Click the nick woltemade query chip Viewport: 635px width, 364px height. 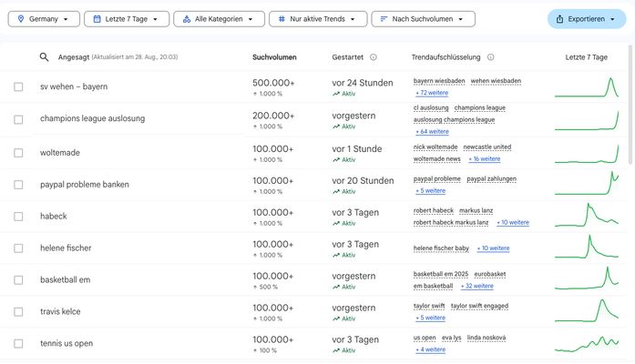[435, 147]
